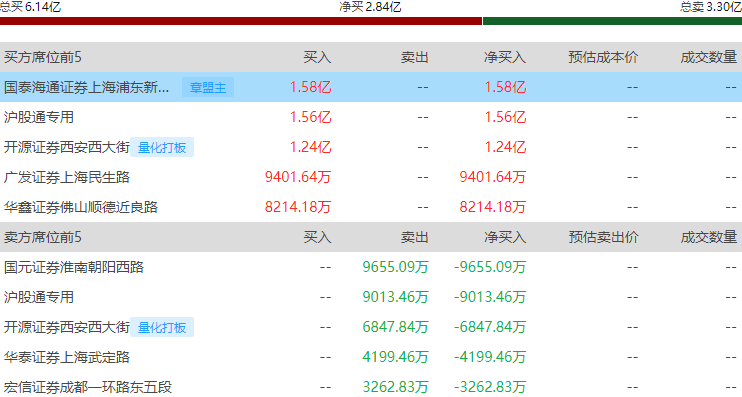
Task: Open 国元证券淮南朝阳西路 seller seat
Action: coord(74,267)
